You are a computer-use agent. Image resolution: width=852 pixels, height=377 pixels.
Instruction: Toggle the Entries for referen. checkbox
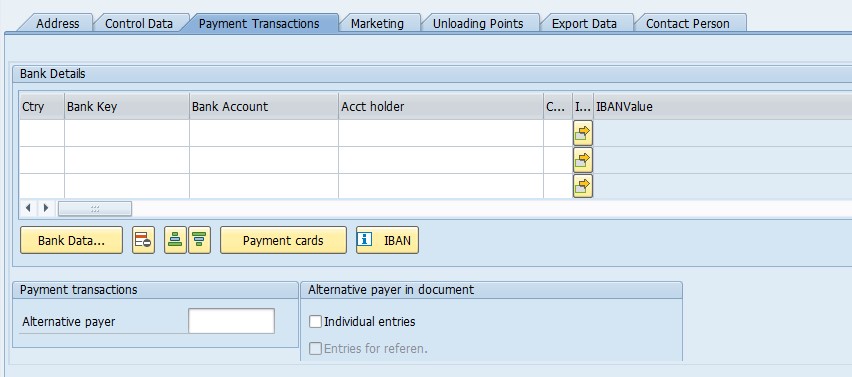point(315,349)
